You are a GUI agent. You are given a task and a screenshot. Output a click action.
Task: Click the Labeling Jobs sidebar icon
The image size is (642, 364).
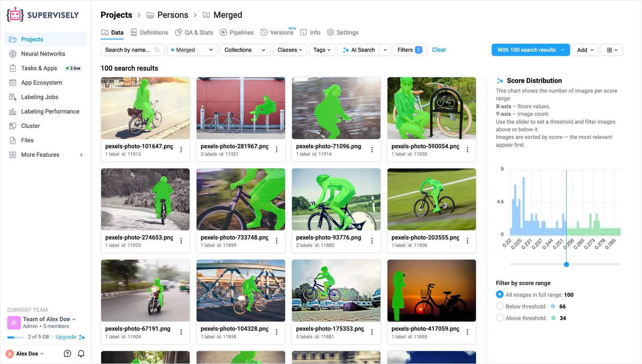click(12, 97)
